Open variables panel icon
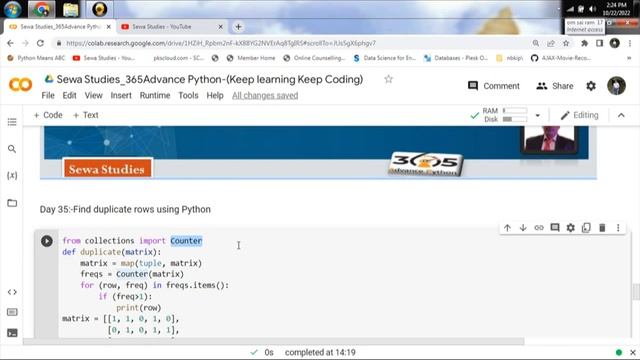 (x=12, y=176)
